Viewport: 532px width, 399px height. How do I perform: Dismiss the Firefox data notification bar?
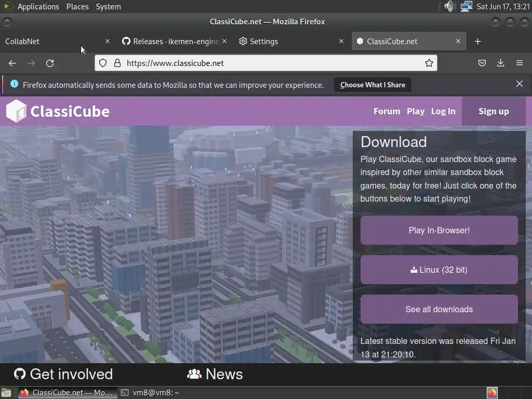tap(519, 84)
